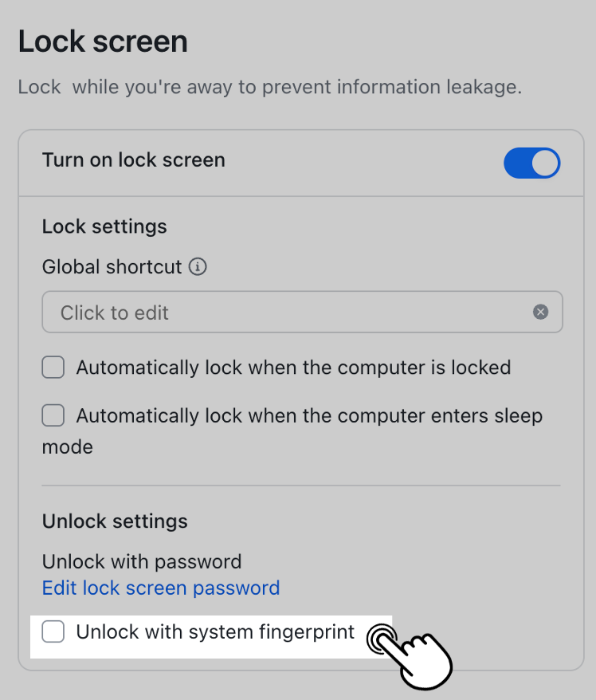Click the Lock screen page title
The width and height of the screenshot is (596, 700).
click(102, 41)
